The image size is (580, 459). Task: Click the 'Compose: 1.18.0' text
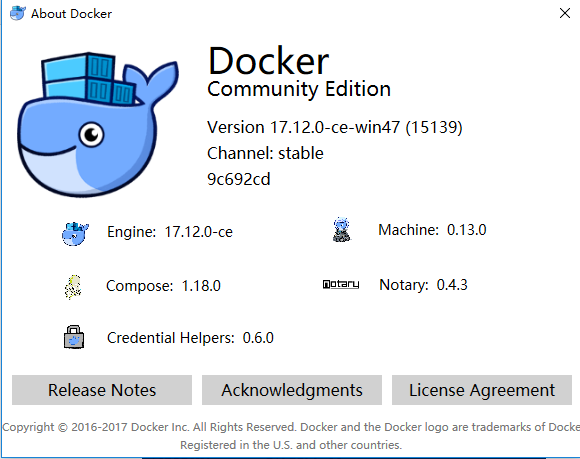point(163,286)
